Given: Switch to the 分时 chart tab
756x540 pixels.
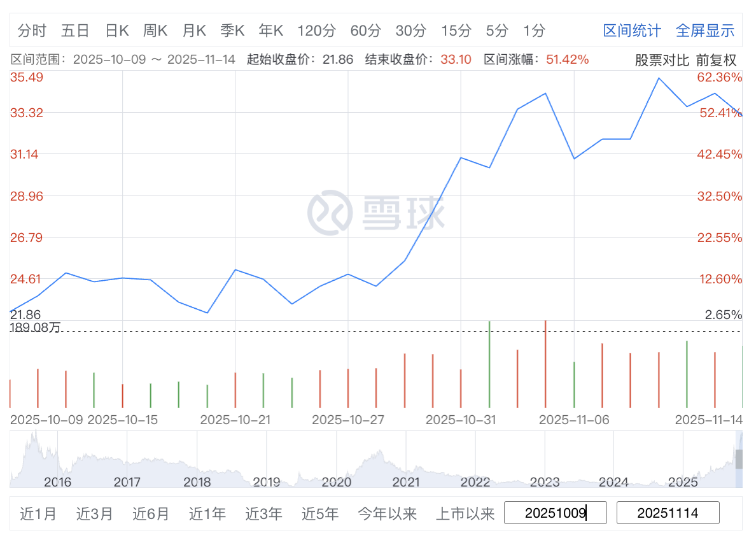Looking at the screenshot, I should 32,31.
